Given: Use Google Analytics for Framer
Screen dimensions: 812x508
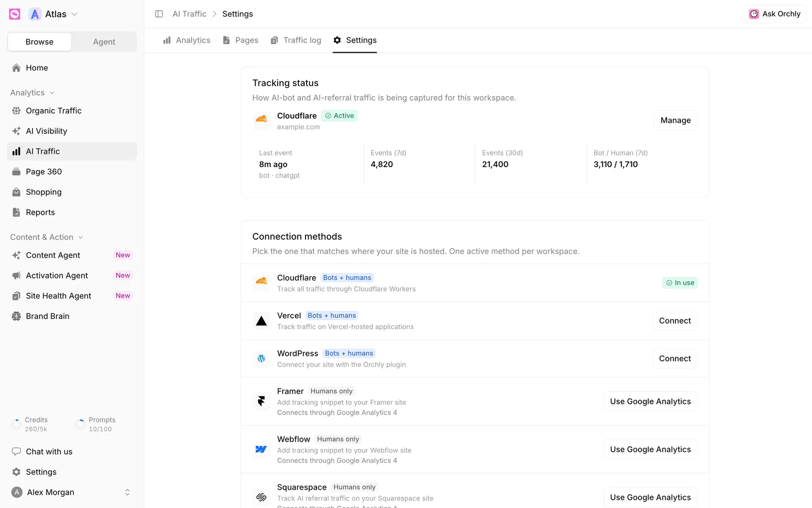Looking at the screenshot, I should (x=650, y=401).
